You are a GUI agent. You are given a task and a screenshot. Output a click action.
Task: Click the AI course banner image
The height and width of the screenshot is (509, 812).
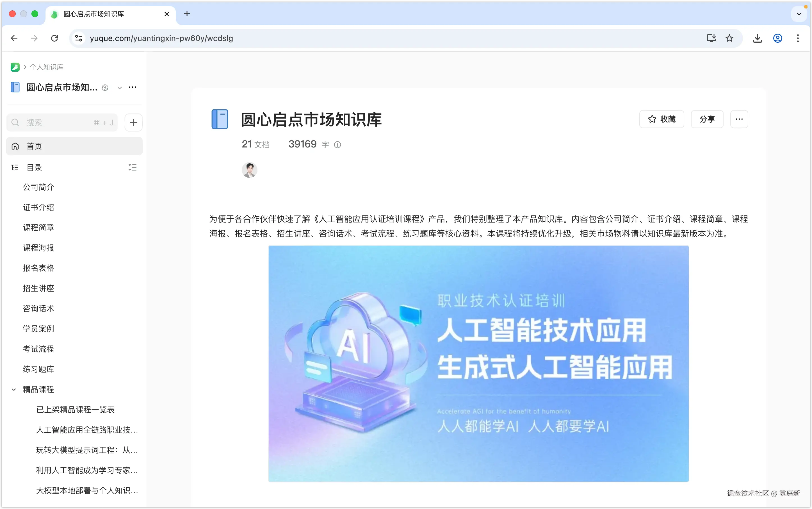coord(478,363)
